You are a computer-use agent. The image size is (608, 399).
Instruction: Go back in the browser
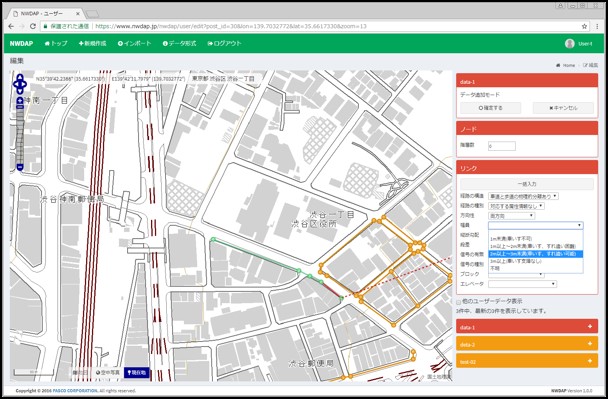point(11,26)
